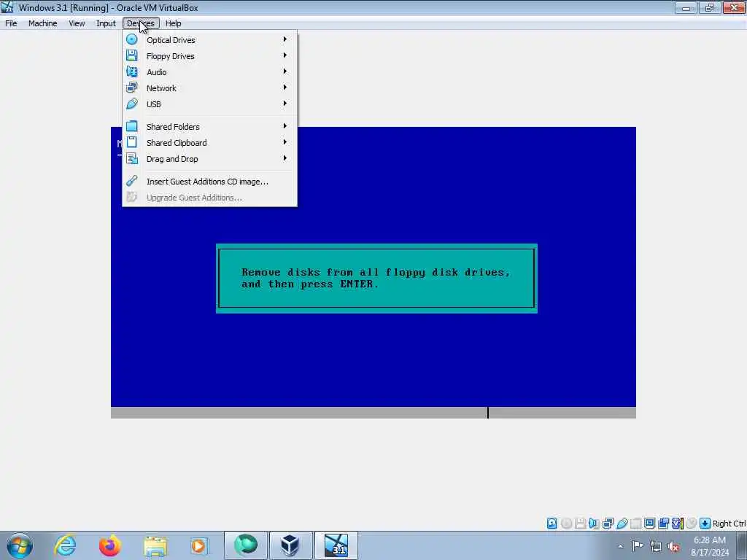Expand the Shared Clipboard submenu arrow
The width and height of the screenshot is (747, 560).
coord(285,142)
